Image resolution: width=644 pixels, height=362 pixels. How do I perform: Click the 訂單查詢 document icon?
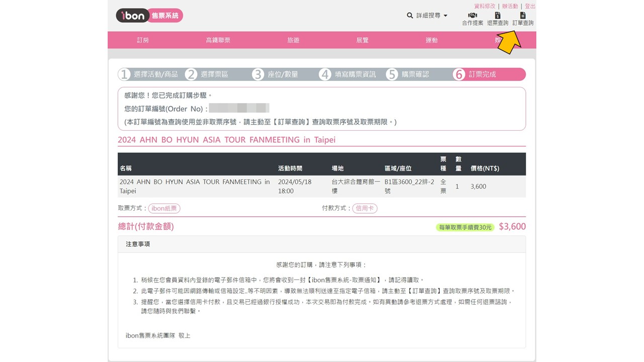(523, 16)
